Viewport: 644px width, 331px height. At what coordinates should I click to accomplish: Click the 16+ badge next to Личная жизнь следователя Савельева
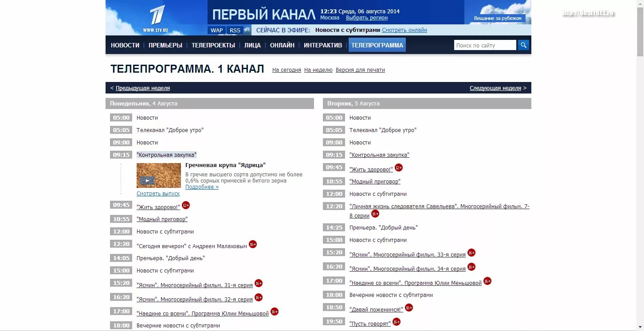(375, 214)
